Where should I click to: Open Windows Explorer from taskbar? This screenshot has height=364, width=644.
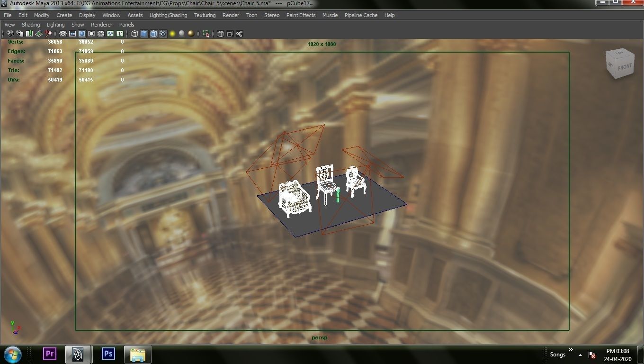[x=138, y=355]
